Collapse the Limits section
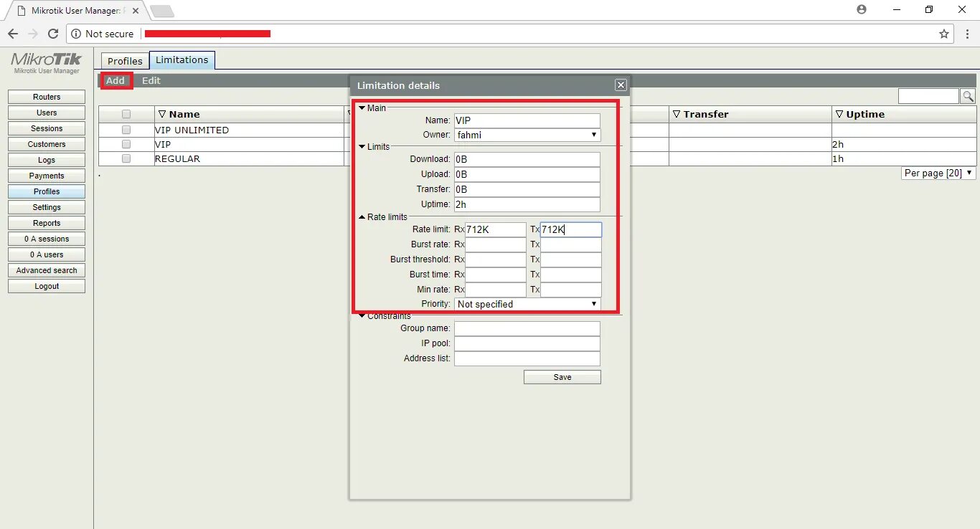This screenshot has height=529, width=980. point(362,146)
